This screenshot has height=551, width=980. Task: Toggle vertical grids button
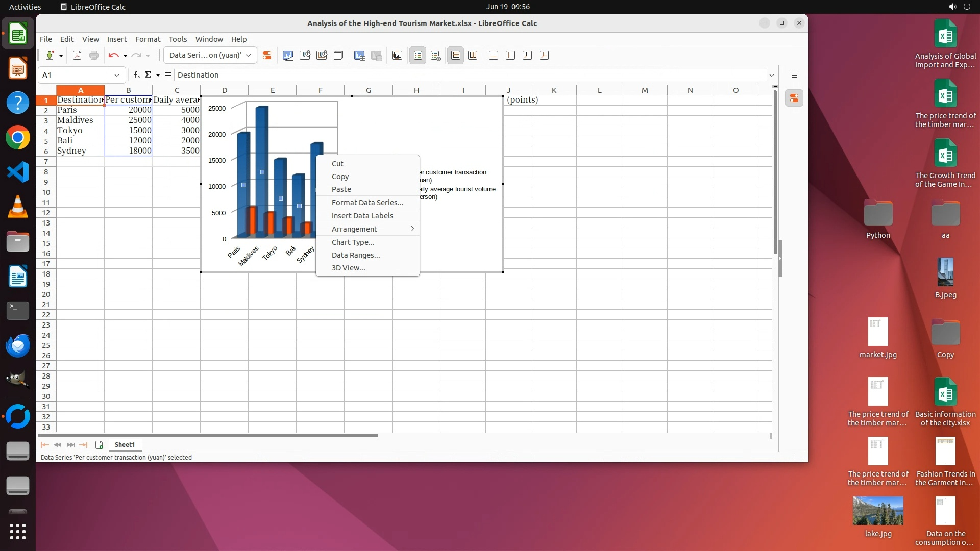pos(473,55)
